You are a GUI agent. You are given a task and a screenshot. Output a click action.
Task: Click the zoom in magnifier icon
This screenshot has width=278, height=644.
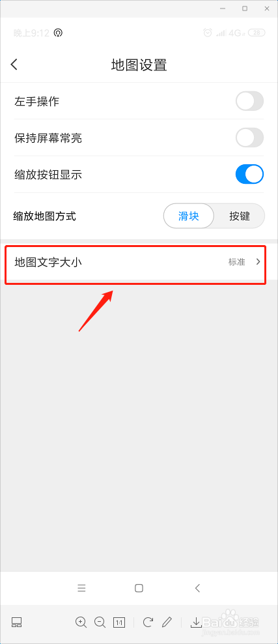(x=81, y=622)
